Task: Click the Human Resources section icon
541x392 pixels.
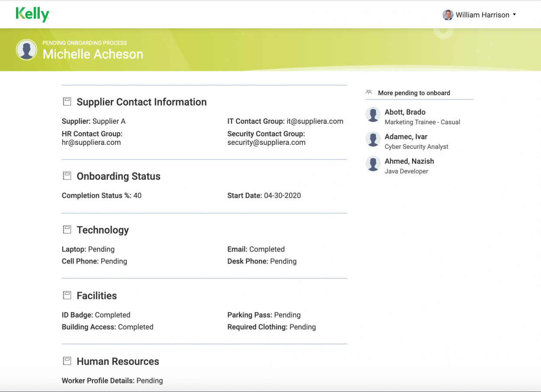Action: (x=67, y=361)
